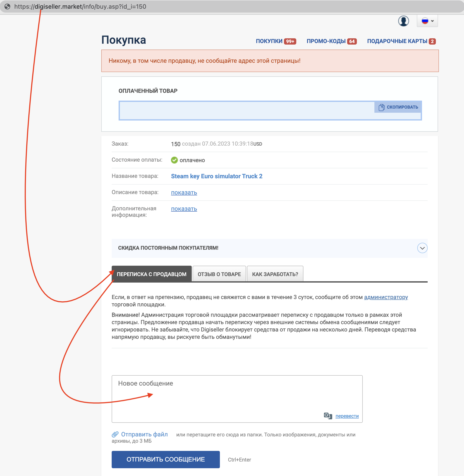Open Steam key Euro simulator Truck 2 link
The image size is (464, 476).
tap(217, 176)
